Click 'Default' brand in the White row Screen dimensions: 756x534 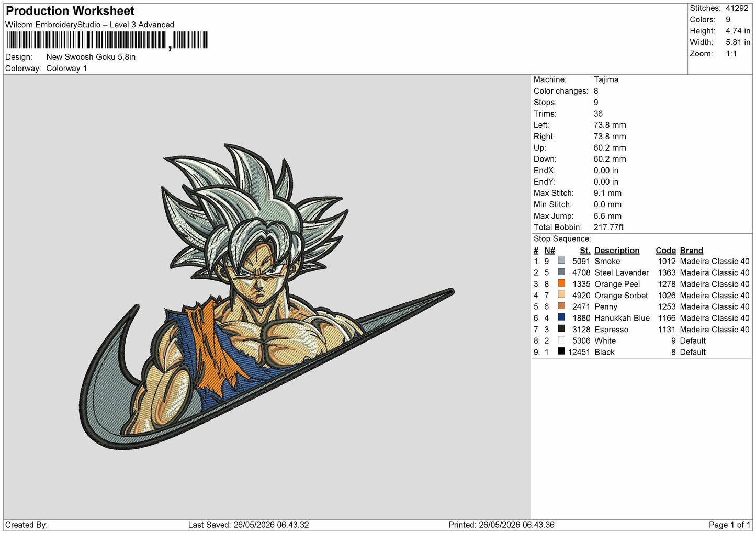(x=693, y=341)
